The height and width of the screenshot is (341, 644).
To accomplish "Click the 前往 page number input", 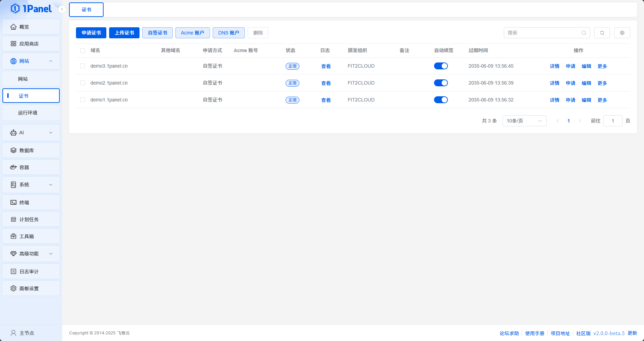I will (x=613, y=121).
